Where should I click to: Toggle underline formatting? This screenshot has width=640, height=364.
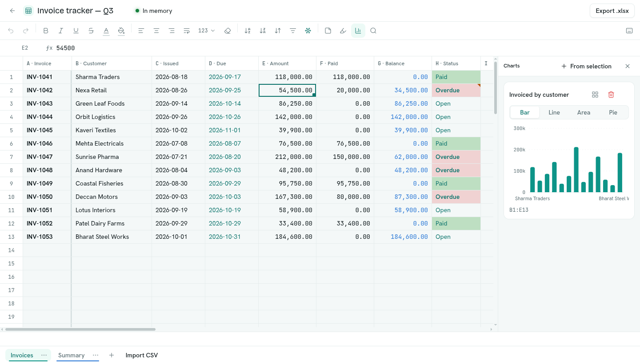[76, 31]
